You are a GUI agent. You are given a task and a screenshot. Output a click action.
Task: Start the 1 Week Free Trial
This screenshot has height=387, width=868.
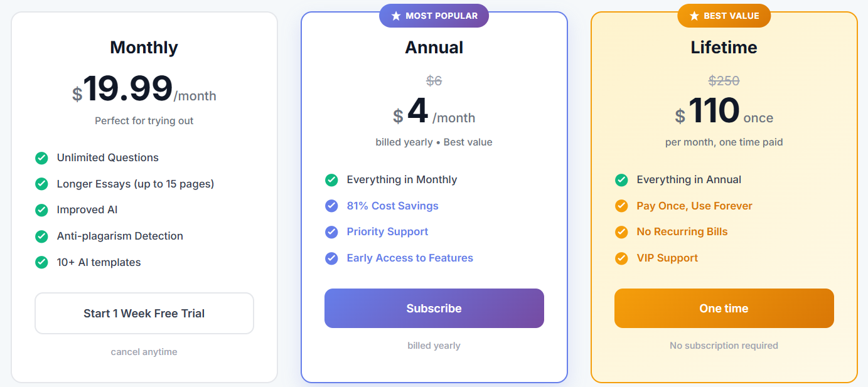(144, 314)
